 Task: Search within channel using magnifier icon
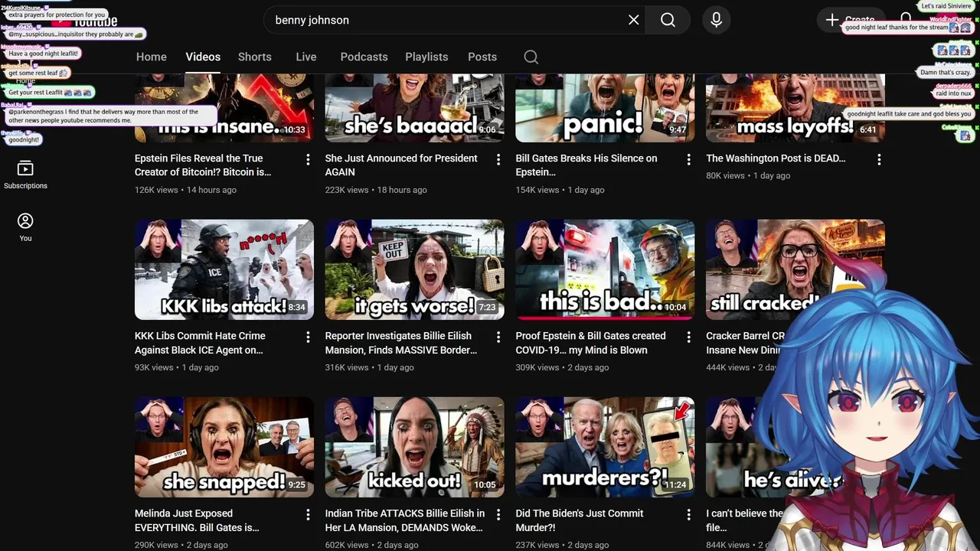(531, 57)
